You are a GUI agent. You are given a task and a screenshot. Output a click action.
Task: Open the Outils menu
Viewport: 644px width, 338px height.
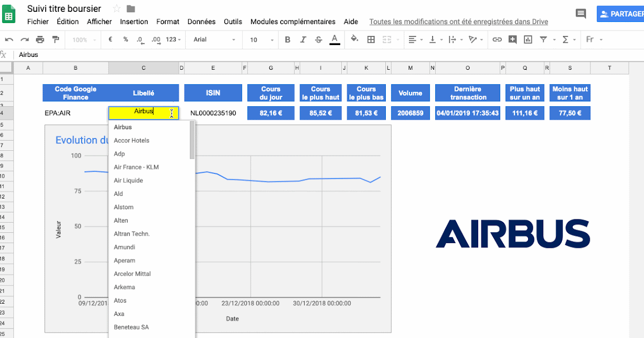(233, 22)
